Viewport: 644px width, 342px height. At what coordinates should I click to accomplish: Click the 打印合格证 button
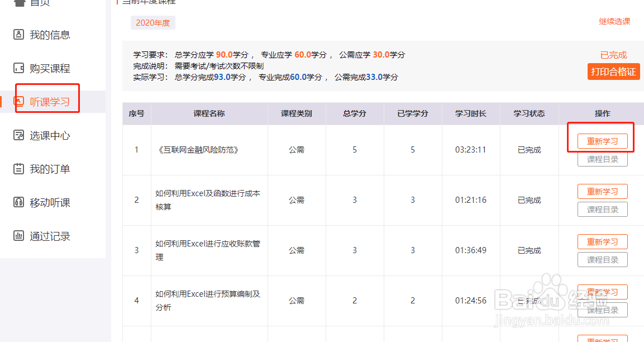pos(613,72)
